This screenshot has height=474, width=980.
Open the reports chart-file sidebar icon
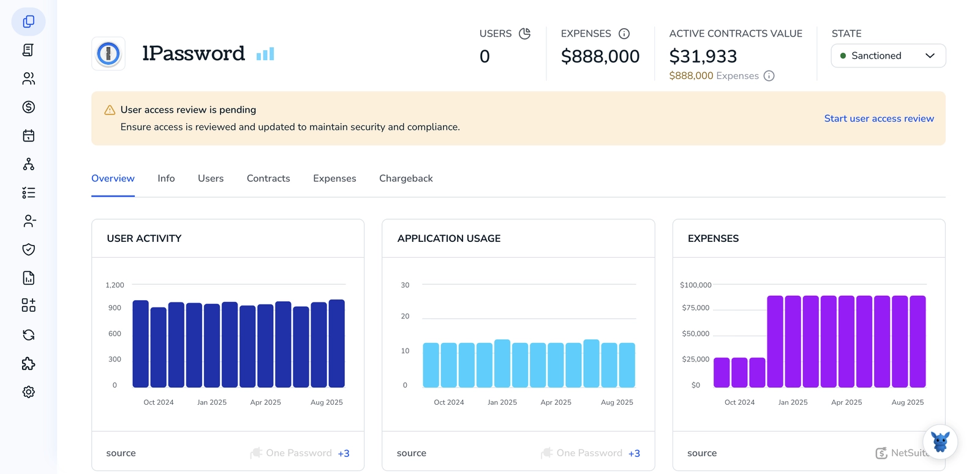28,278
